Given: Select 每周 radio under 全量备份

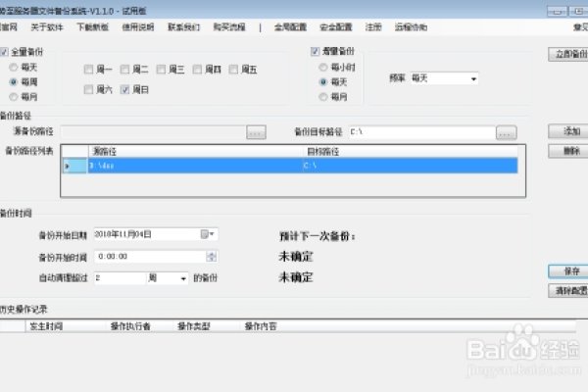Looking at the screenshot, I should pos(14,82).
